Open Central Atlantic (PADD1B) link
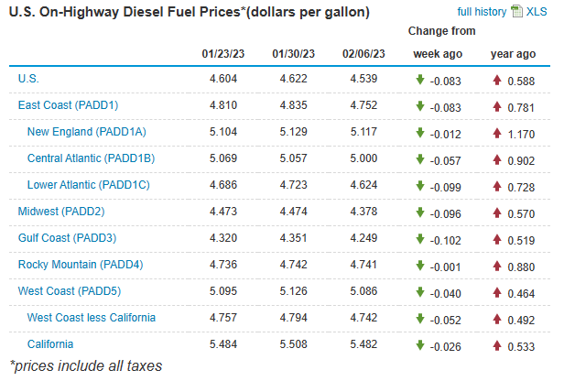The image size is (564, 392). [x=91, y=158]
